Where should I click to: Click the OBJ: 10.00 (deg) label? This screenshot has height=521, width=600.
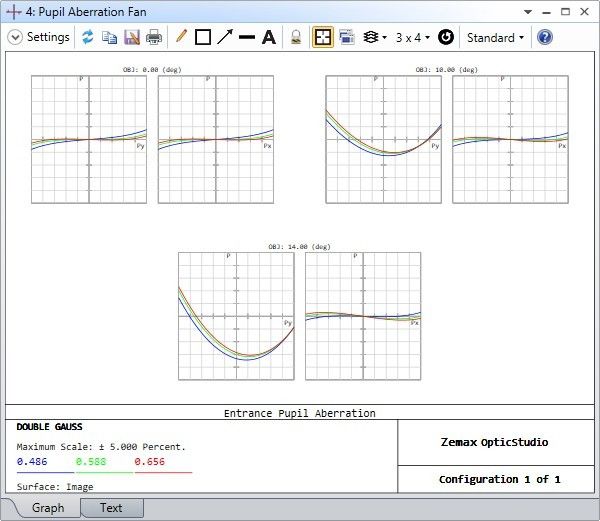(447, 70)
